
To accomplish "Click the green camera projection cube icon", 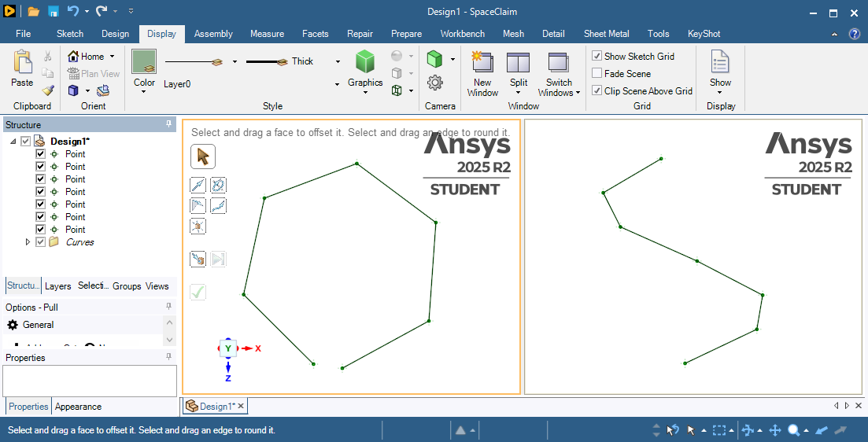I will coord(435,59).
